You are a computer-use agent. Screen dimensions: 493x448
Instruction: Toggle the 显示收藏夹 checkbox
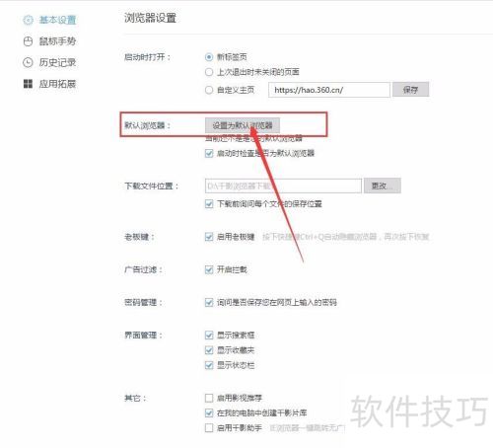[209, 350]
